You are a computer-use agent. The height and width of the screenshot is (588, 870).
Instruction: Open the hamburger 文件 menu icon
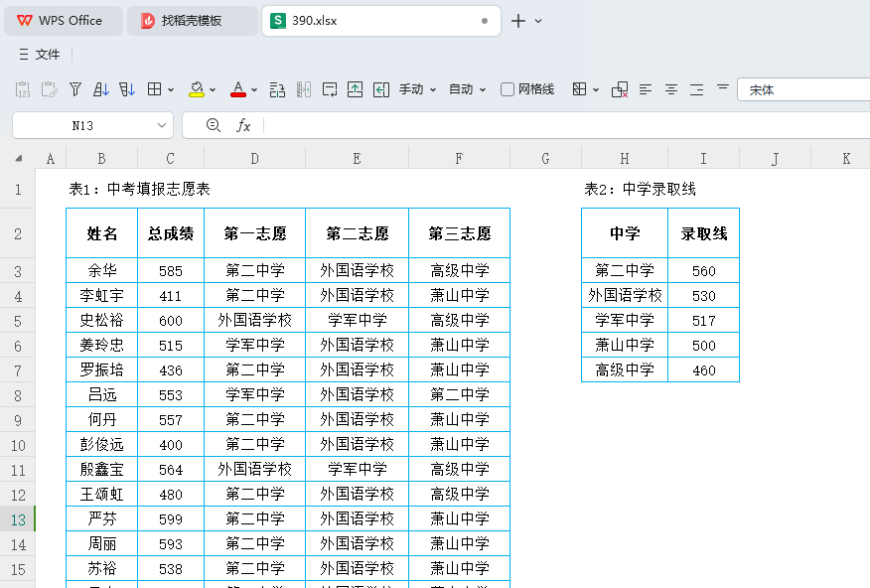[x=23, y=55]
